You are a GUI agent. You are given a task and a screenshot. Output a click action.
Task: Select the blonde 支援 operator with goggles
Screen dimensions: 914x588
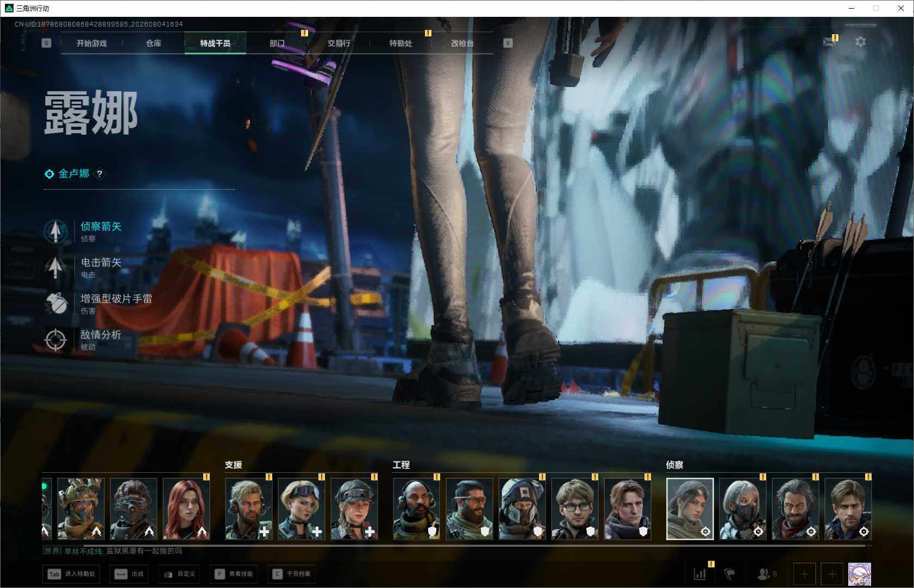(x=302, y=509)
